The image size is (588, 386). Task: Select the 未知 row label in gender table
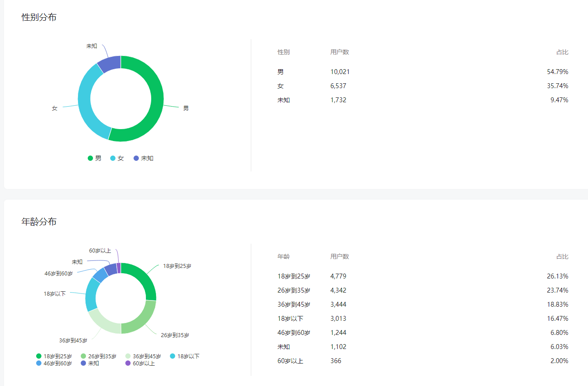coord(283,100)
